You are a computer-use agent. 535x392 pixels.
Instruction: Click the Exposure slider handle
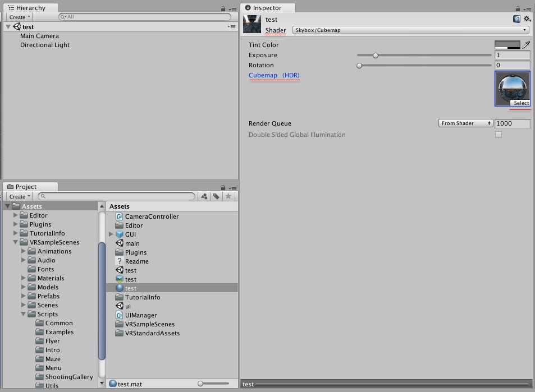pyautogui.click(x=376, y=55)
